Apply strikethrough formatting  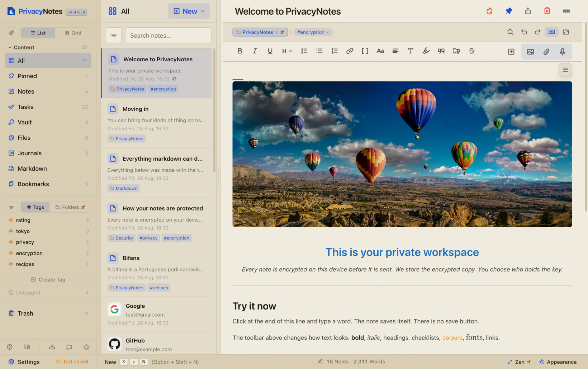click(x=471, y=51)
